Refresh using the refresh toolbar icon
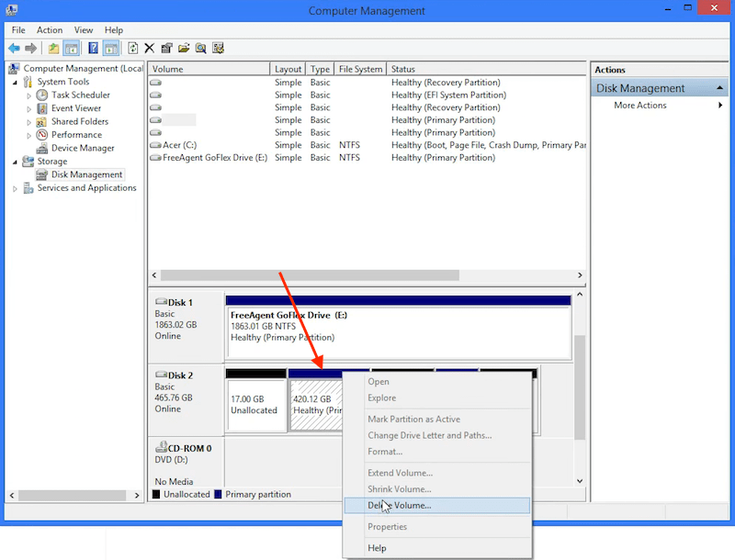The height and width of the screenshot is (560, 735). coord(132,48)
